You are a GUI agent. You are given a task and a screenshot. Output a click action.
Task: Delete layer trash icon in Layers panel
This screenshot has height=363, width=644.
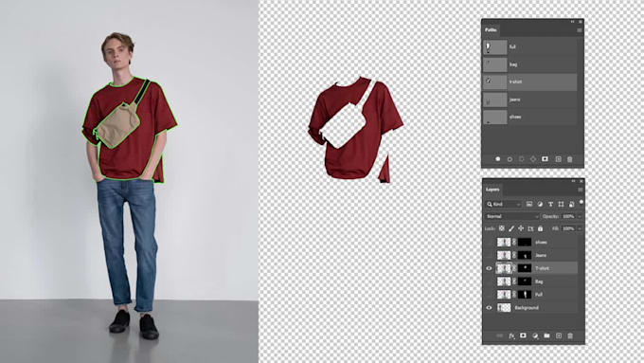click(570, 336)
